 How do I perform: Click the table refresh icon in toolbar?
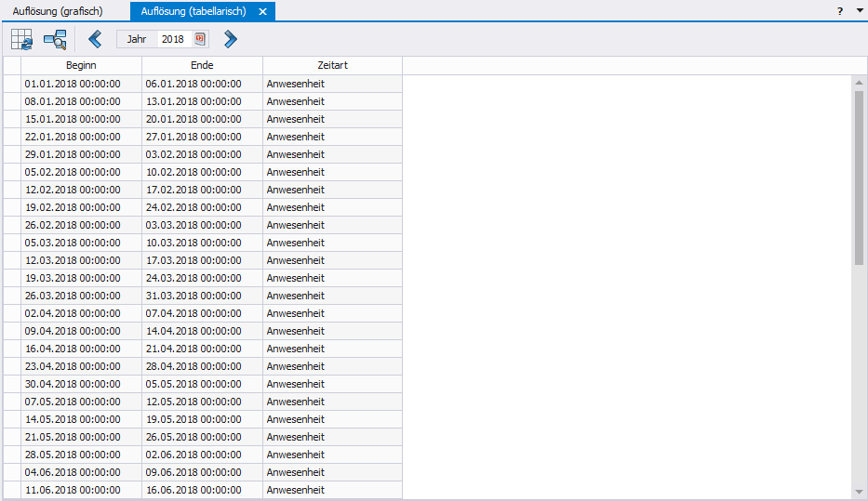coord(21,39)
